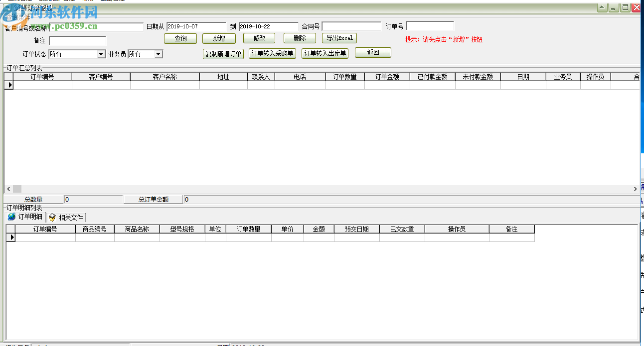Image resolution: width=644 pixels, height=346 pixels.
Task: Switch to the 相关文件 tab
Action: pyautogui.click(x=66, y=218)
